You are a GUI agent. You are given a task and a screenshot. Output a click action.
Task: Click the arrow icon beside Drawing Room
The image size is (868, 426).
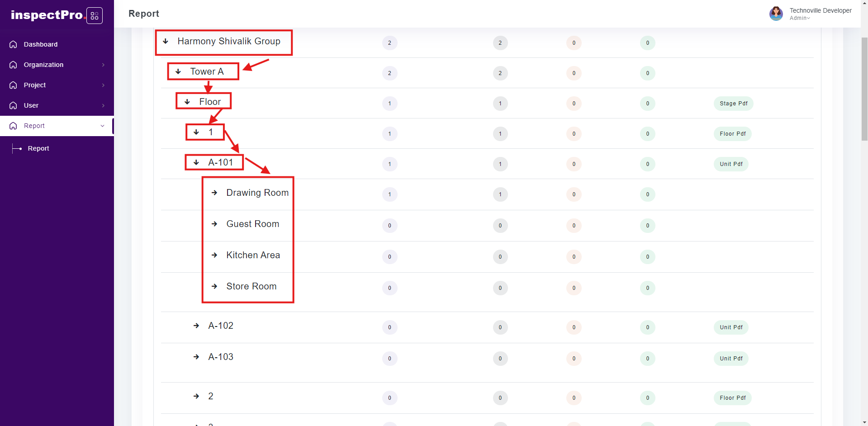click(x=214, y=193)
